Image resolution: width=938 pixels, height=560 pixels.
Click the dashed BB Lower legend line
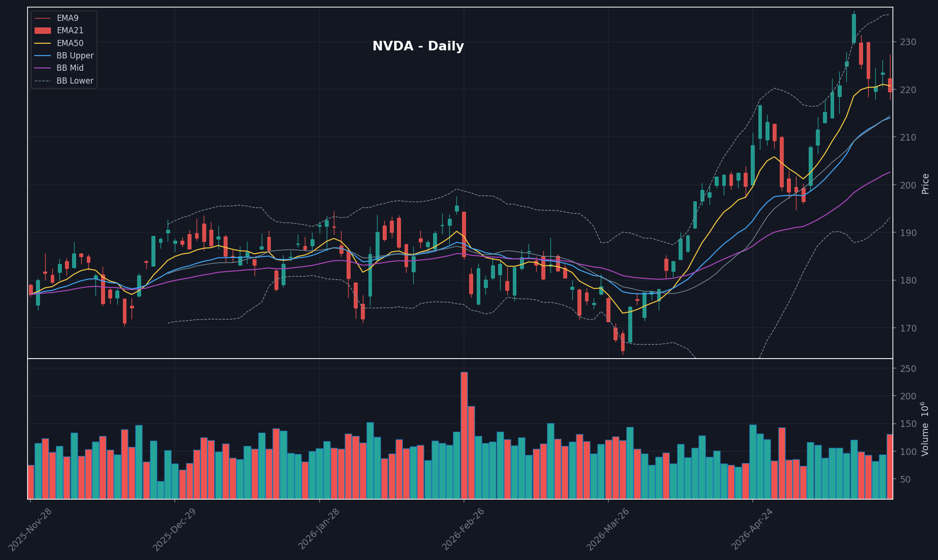(x=43, y=81)
